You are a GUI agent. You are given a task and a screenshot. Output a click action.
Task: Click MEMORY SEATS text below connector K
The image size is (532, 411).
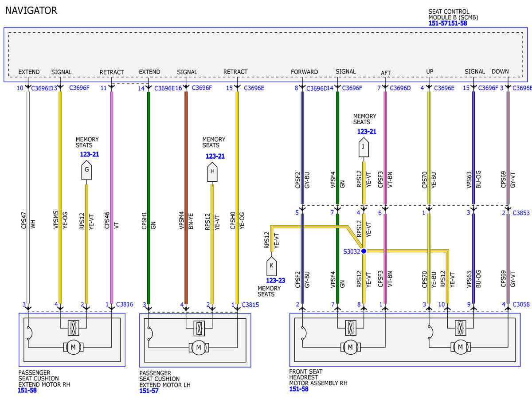[269, 291]
